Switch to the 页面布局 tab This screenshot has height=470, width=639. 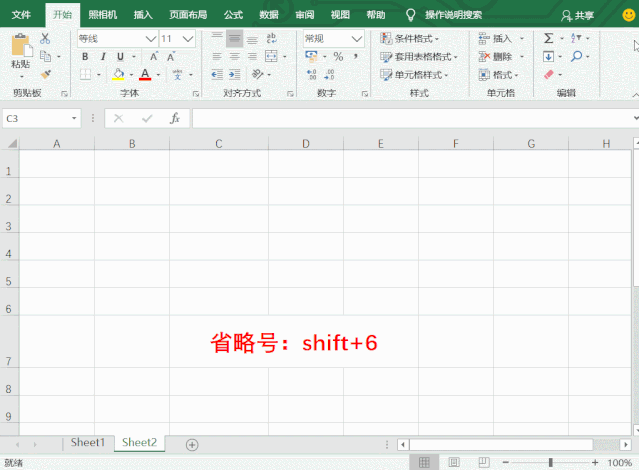click(x=188, y=15)
